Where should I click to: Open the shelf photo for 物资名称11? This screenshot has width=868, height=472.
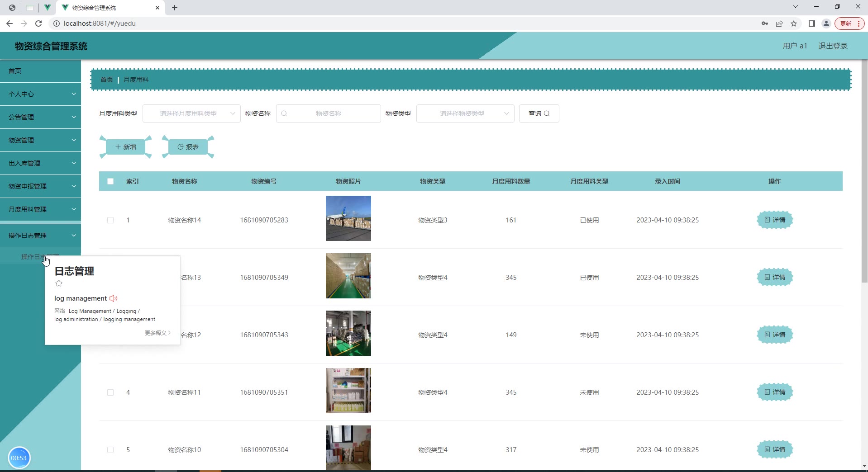coord(348,391)
